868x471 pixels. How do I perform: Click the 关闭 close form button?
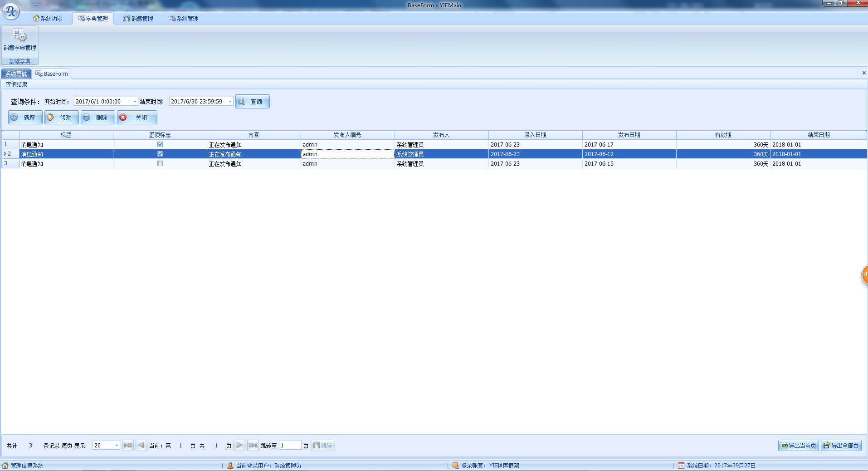point(137,118)
